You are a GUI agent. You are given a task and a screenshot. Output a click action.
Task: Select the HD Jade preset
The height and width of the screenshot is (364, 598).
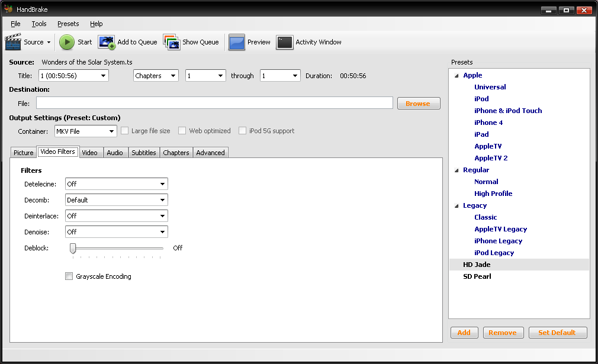pyautogui.click(x=477, y=264)
